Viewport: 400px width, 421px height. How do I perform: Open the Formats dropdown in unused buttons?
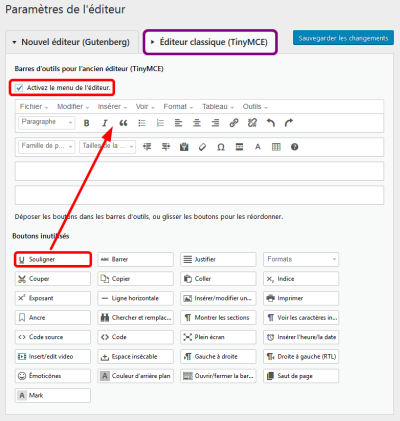[301, 259]
